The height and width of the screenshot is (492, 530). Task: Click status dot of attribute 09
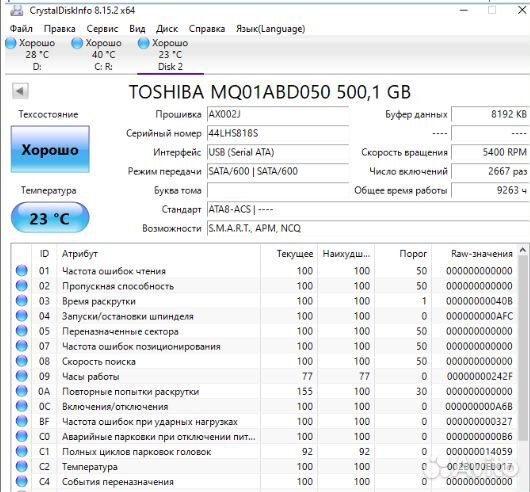[22, 376]
